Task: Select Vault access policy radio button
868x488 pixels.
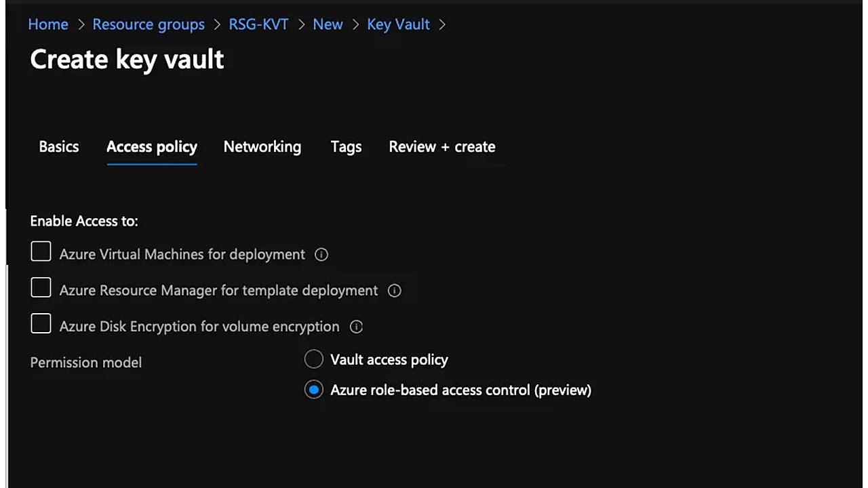Action: click(314, 359)
